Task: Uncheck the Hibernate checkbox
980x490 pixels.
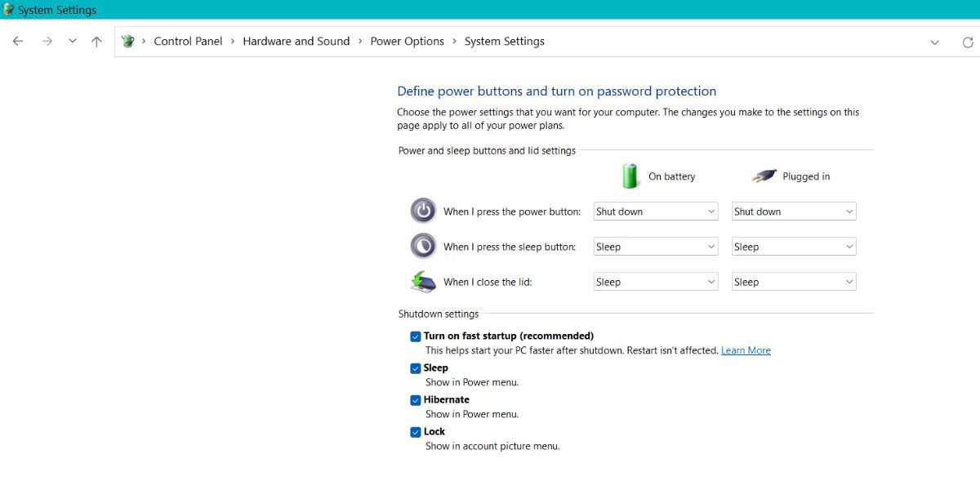Action: click(416, 400)
